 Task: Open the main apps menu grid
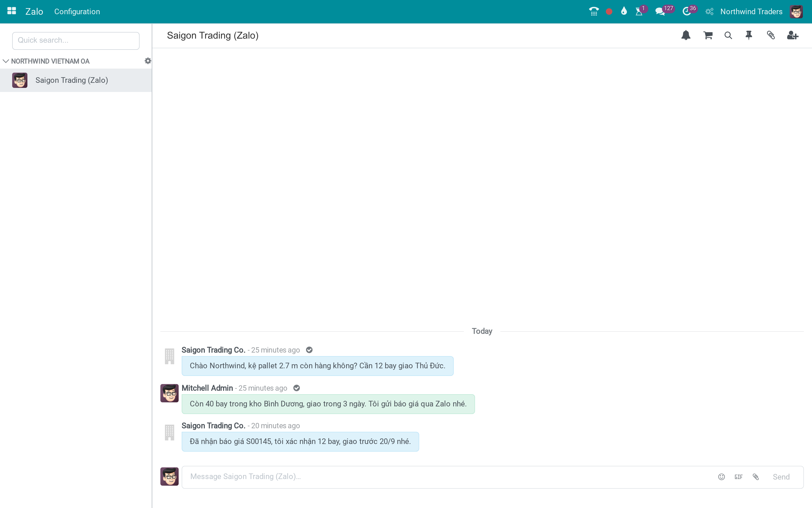tap(12, 11)
